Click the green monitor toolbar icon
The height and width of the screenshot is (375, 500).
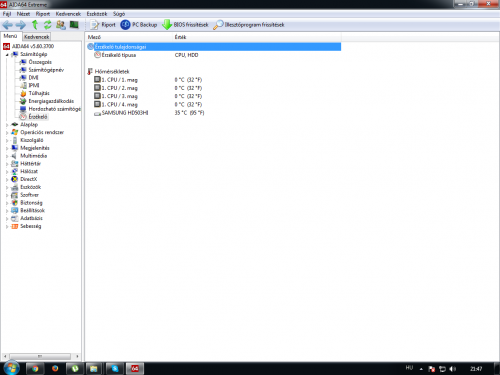point(74,25)
